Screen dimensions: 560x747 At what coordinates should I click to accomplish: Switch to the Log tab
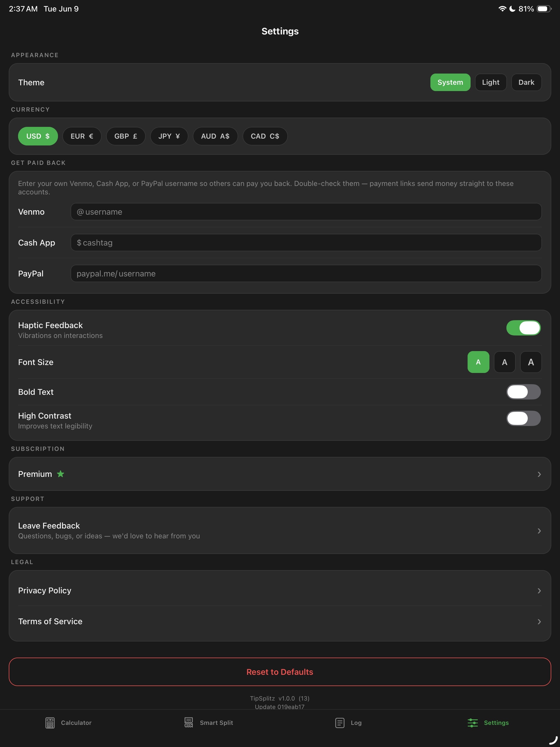(349, 723)
